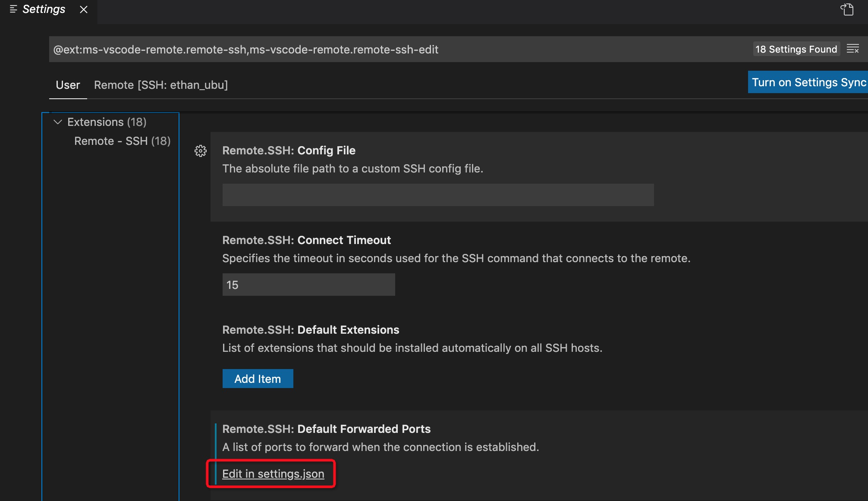
Task: Open Settings JSON file icon
Action: pyautogui.click(x=847, y=9)
